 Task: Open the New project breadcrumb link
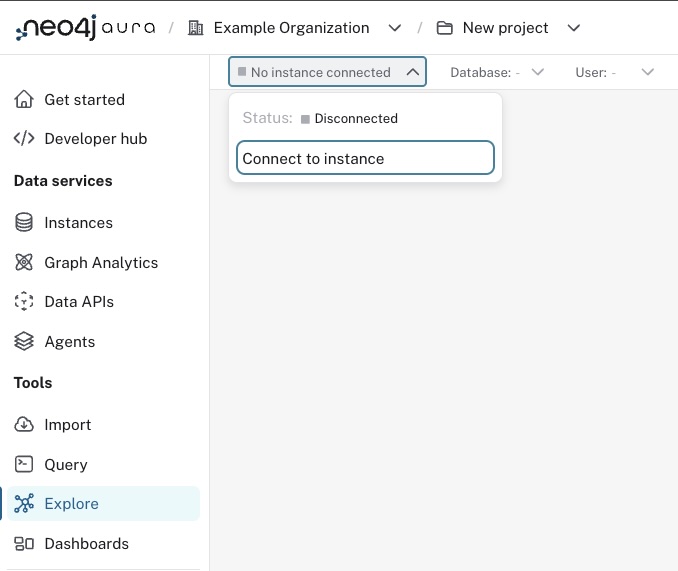tap(505, 28)
